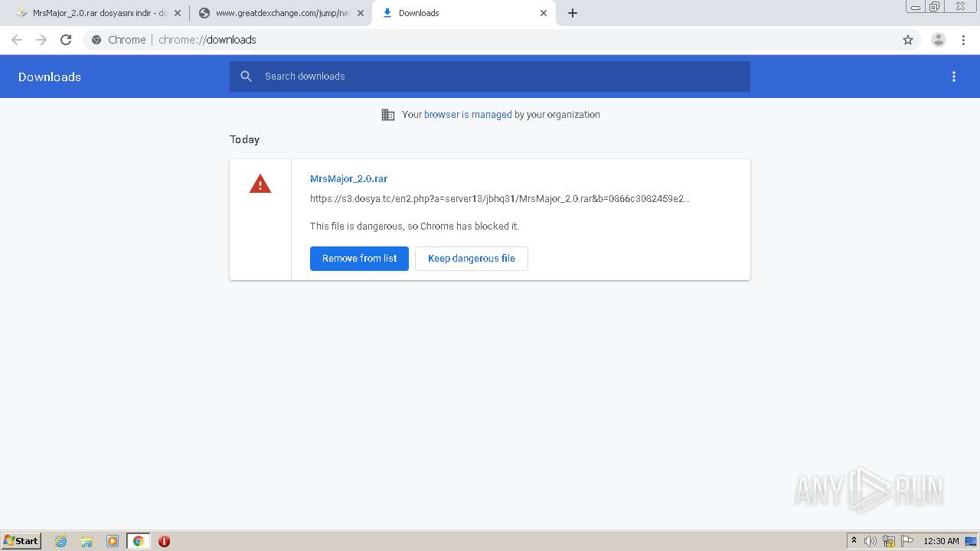Click the managed organization building icon
The height and width of the screenshot is (551, 980).
click(388, 115)
